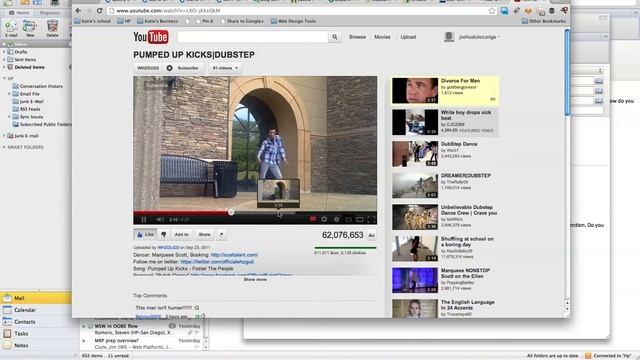Click the user avatar beside joshualuiszuniga

click(x=449, y=37)
